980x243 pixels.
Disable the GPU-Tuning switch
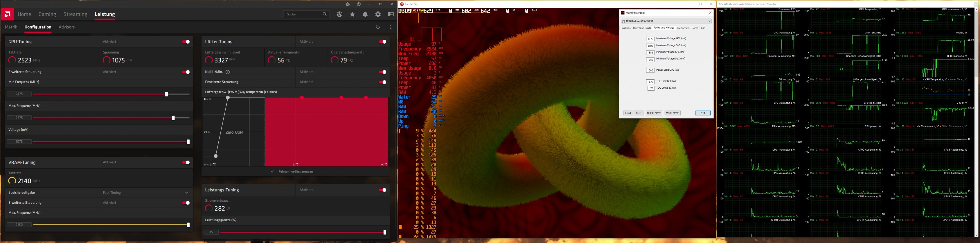tap(186, 42)
